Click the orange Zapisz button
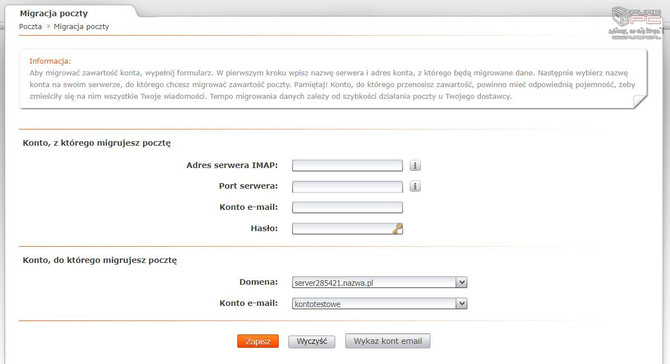The image size is (670, 364). point(258,341)
